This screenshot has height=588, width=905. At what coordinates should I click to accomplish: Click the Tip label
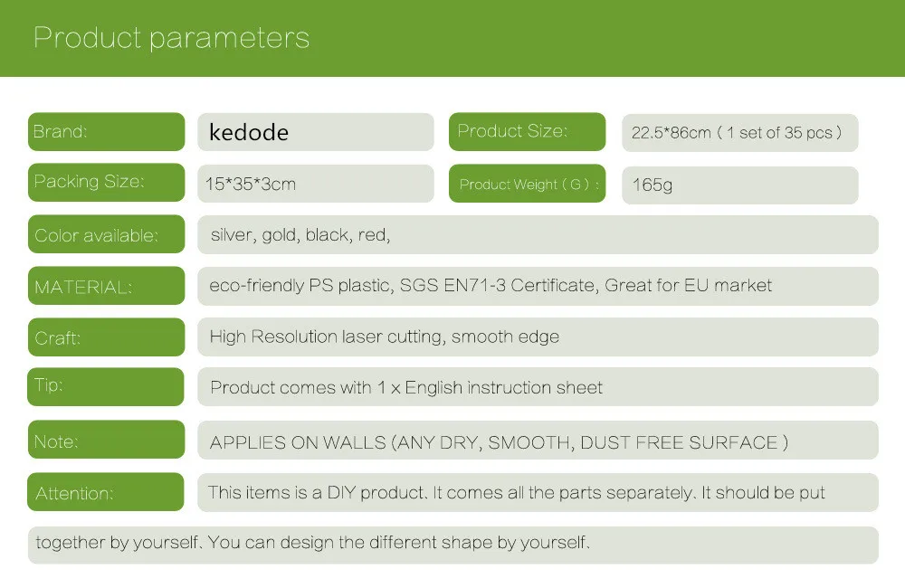point(106,386)
